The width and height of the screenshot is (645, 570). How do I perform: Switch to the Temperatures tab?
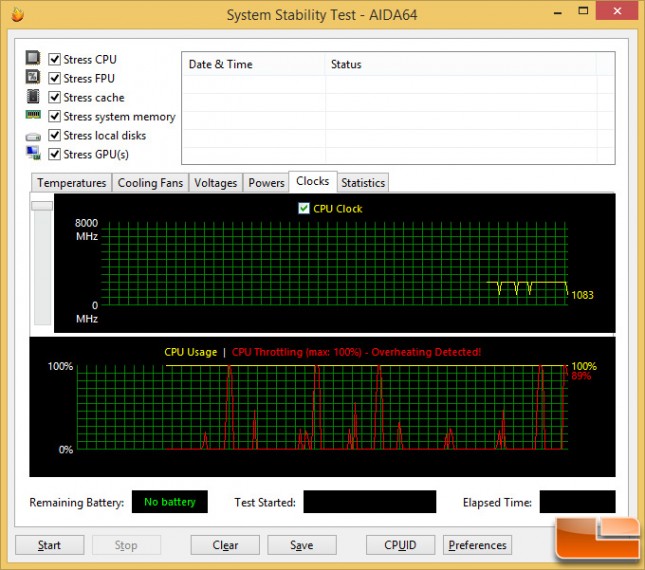click(x=72, y=183)
